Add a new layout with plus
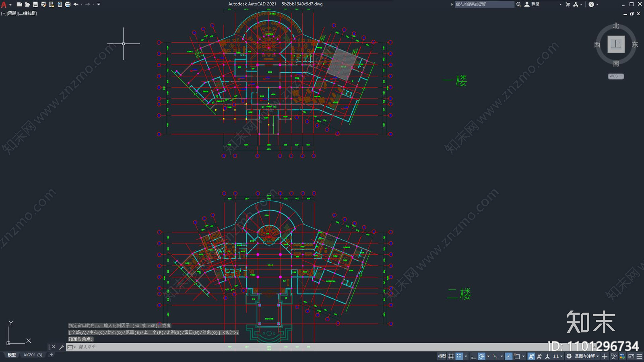 click(x=51, y=355)
